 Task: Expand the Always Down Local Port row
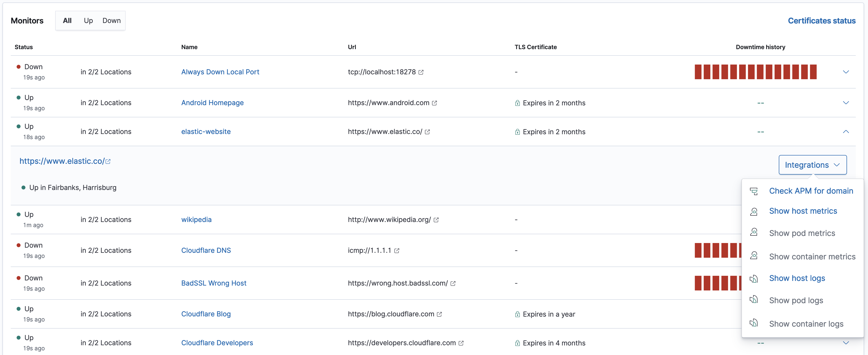(x=846, y=72)
